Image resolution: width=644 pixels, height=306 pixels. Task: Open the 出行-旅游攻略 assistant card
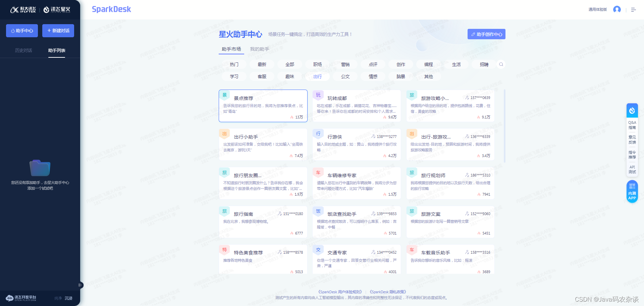coord(450,145)
